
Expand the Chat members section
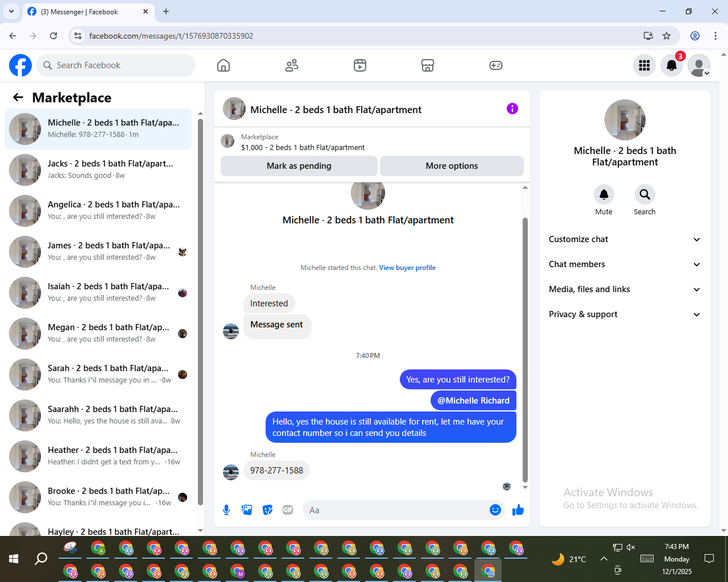click(624, 264)
